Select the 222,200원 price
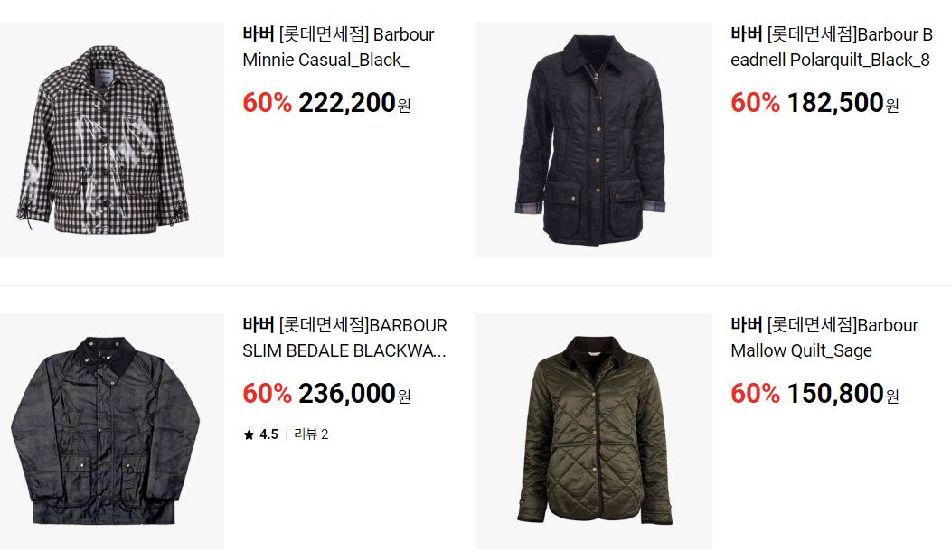The image size is (951, 560). [x=354, y=103]
